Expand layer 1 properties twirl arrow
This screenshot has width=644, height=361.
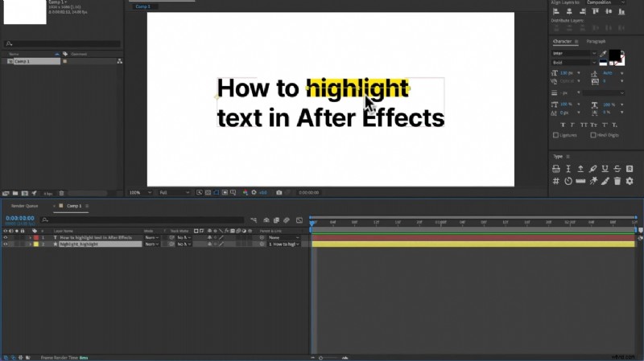30,237
